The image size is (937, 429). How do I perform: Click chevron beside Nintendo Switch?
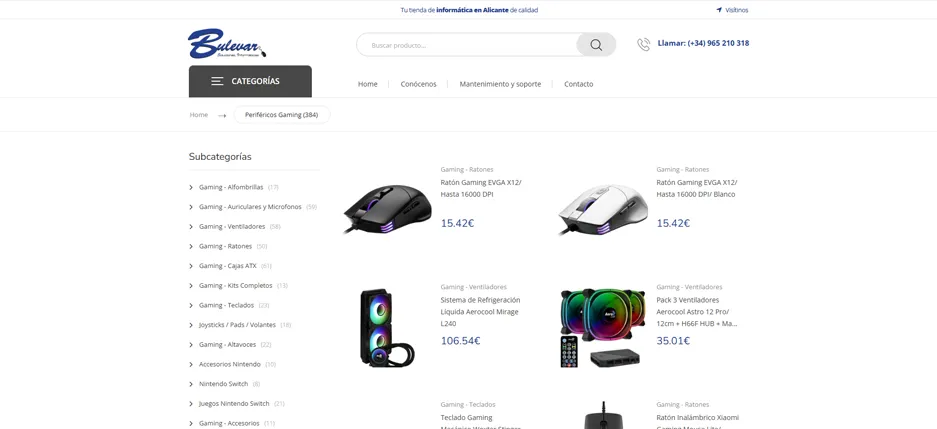[191, 385]
